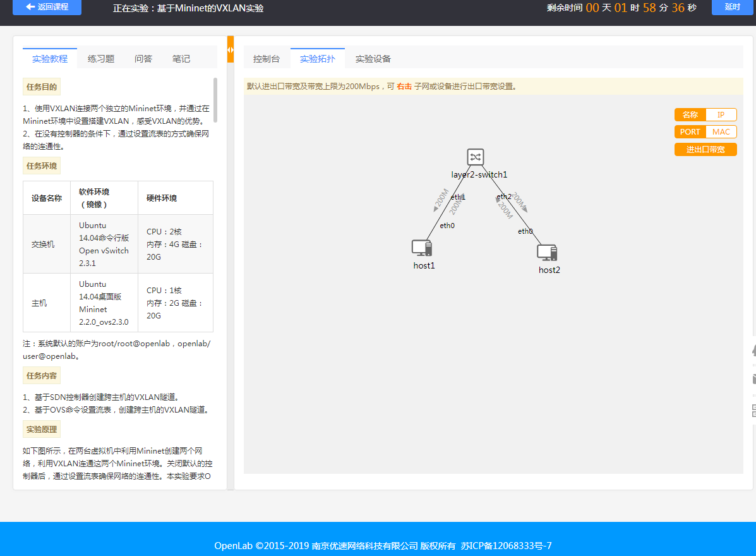
Task: Click the tutorial panel scrollbar
Action: (215, 100)
